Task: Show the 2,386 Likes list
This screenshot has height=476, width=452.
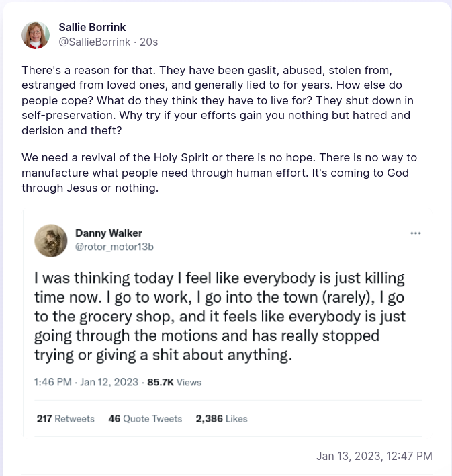Action: point(222,418)
